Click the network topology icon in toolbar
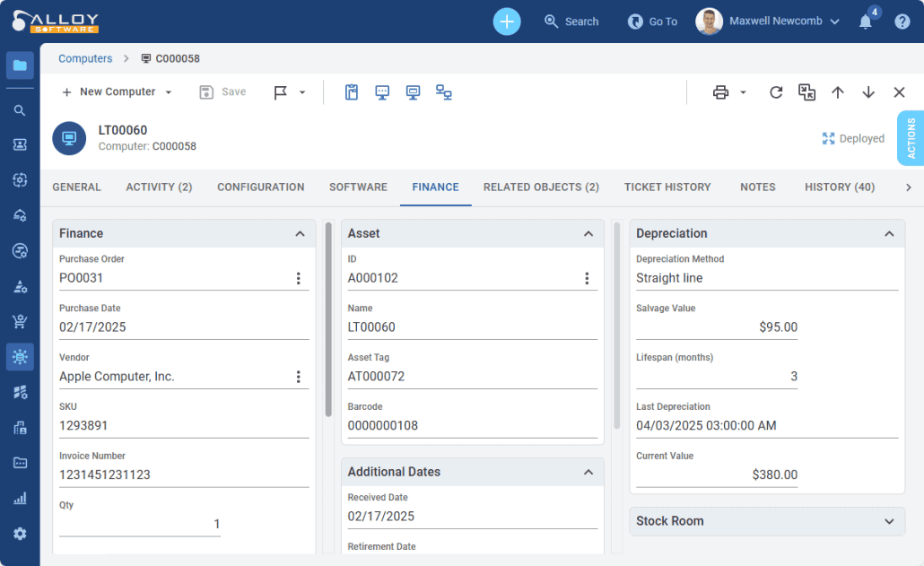 coord(443,91)
